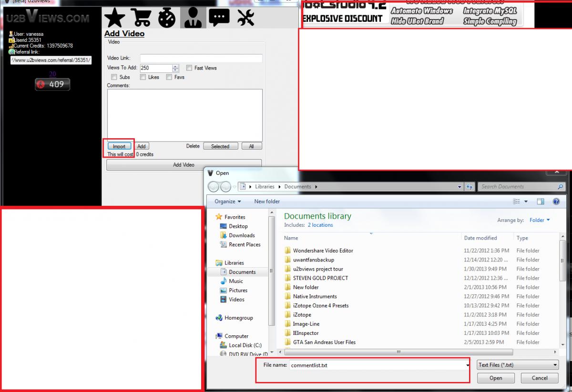Select Homegroup in navigation pane

click(234, 318)
